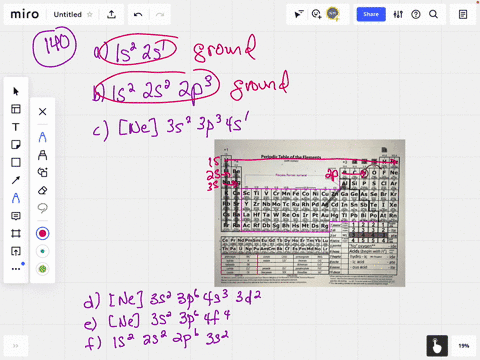This screenshot has width=480, height=360.
Task: Expand more tools three-dots menu
Action: tap(16, 269)
